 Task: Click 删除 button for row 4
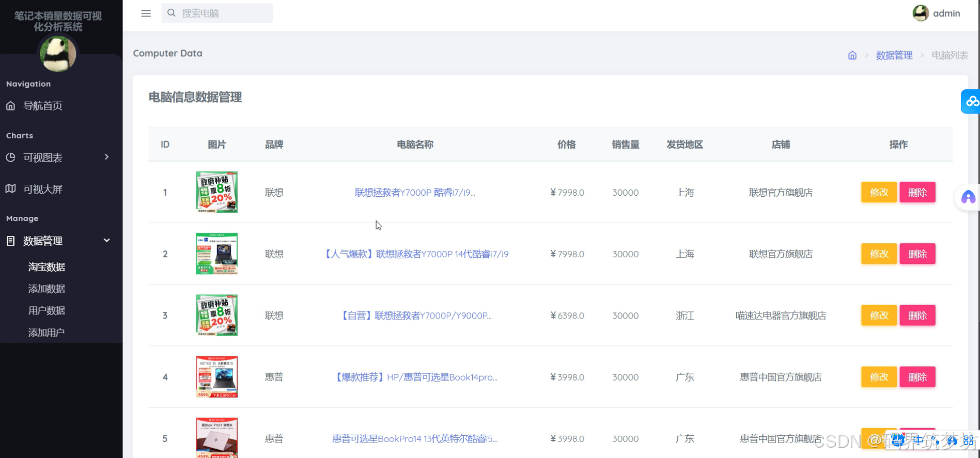point(917,377)
